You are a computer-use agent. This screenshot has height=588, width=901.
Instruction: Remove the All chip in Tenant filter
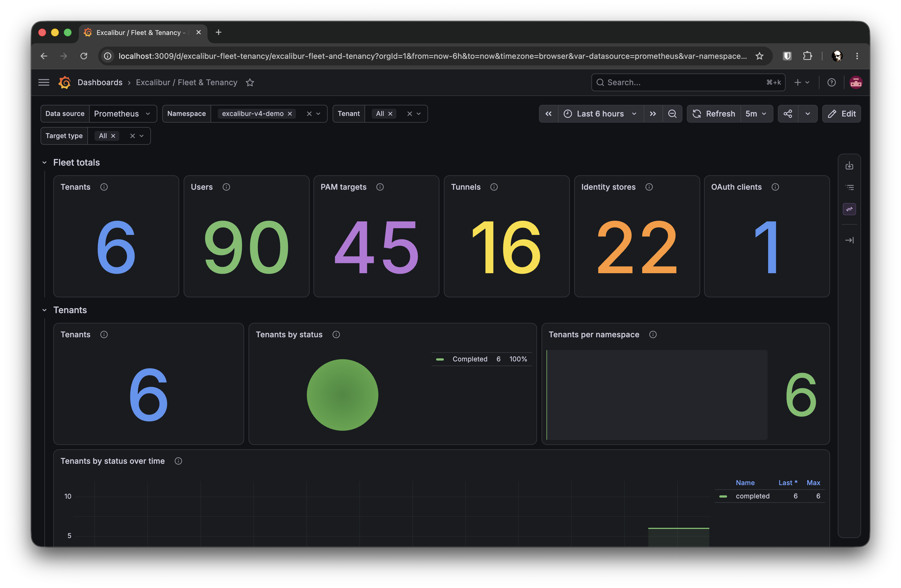[390, 114]
